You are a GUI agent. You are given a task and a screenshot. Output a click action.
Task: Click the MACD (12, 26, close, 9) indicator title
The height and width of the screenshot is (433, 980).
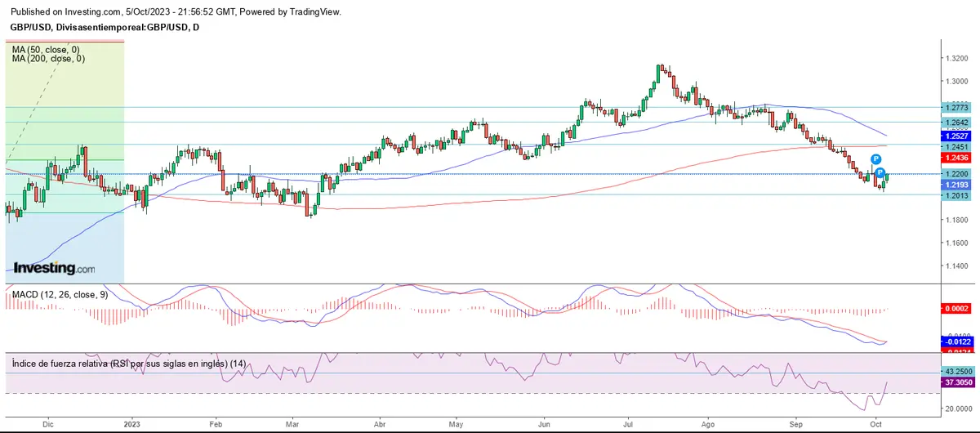pyautogui.click(x=57, y=294)
